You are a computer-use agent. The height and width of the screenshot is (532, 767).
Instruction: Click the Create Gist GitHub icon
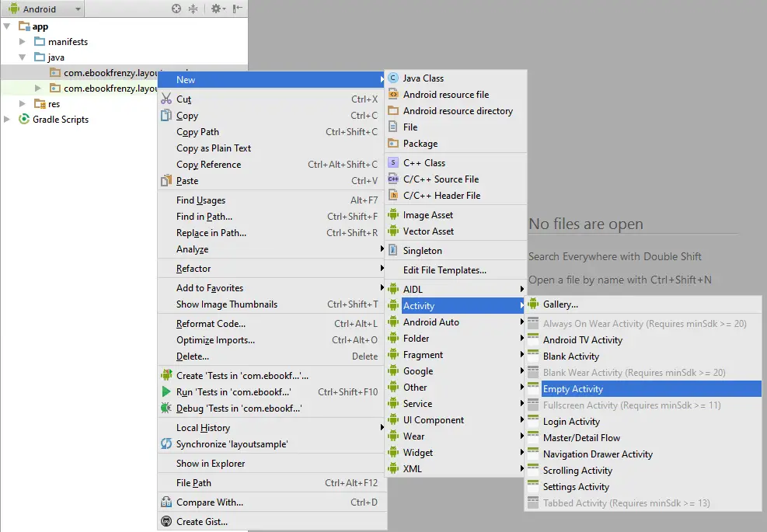(x=166, y=522)
